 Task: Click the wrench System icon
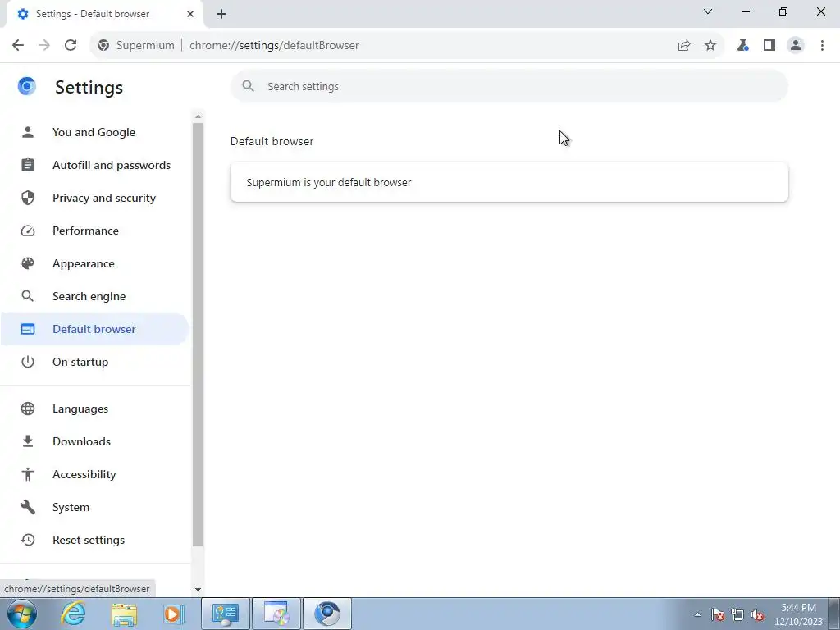click(28, 507)
